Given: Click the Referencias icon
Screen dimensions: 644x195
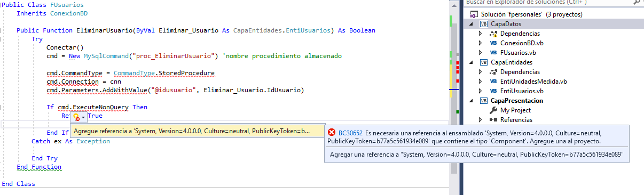Looking at the screenshot, I should point(493,120).
